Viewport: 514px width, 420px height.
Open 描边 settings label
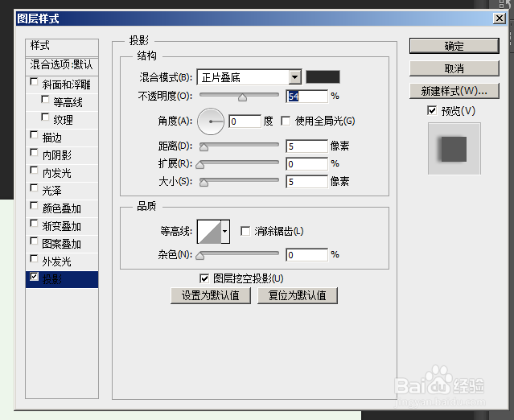[52, 138]
